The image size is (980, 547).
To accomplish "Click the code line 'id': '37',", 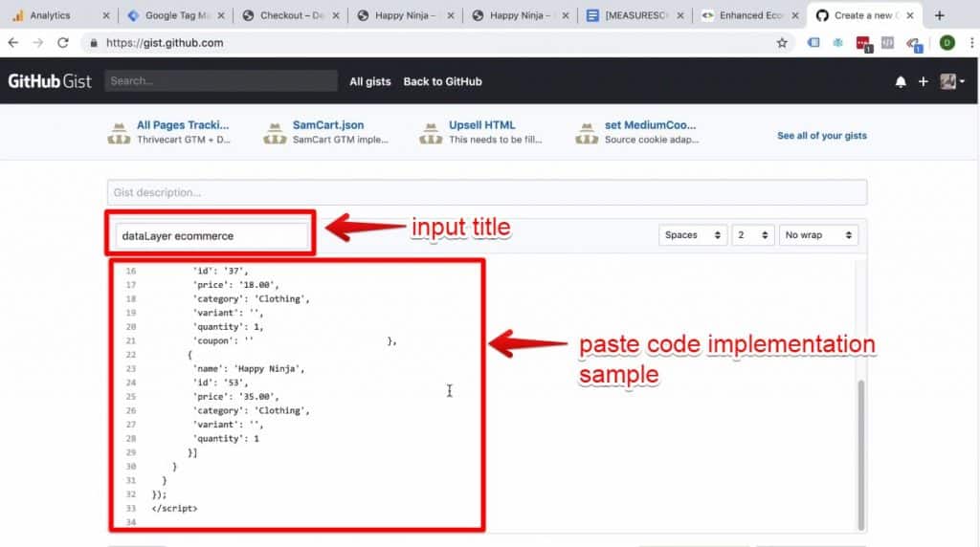I will 221,271.
